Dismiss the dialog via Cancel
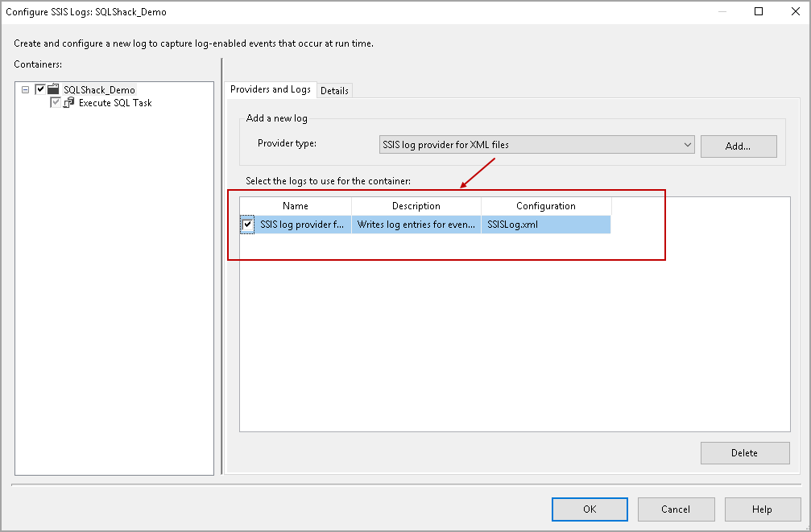The height and width of the screenshot is (532, 811). pyautogui.click(x=676, y=509)
